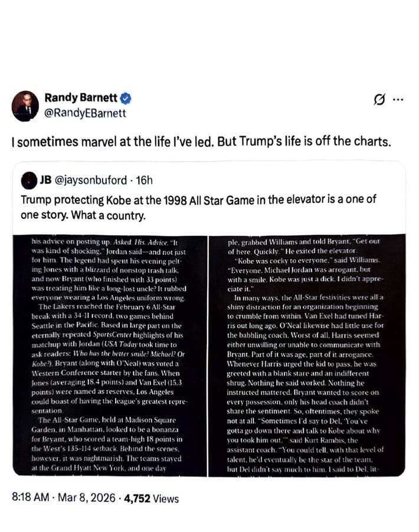Open the three-dot more options menu
419x532 pixels.
click(398, 100)
